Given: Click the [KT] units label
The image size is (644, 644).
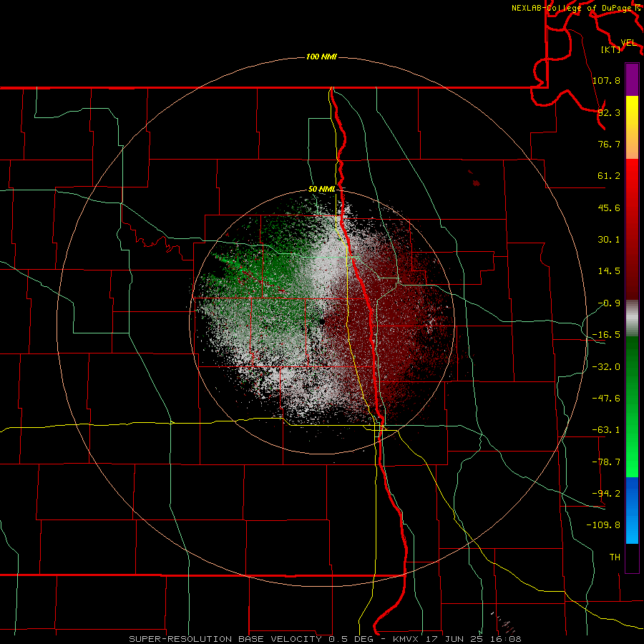Looking at the screenshot, I should click(611, 49).
